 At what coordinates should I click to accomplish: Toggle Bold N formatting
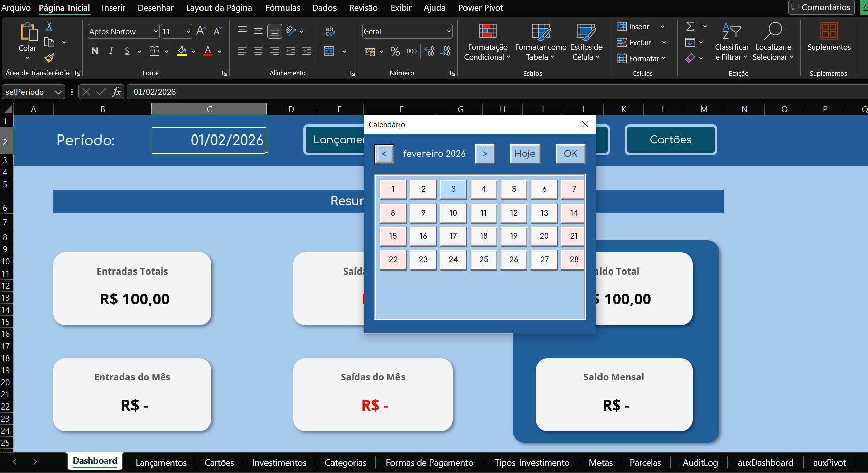[95, 51]
